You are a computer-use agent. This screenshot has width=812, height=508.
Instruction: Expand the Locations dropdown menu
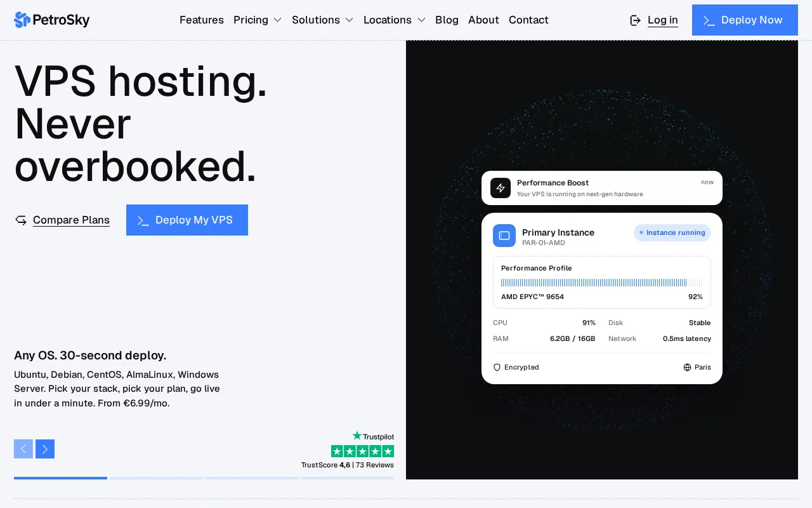click(x=395, y=20)
